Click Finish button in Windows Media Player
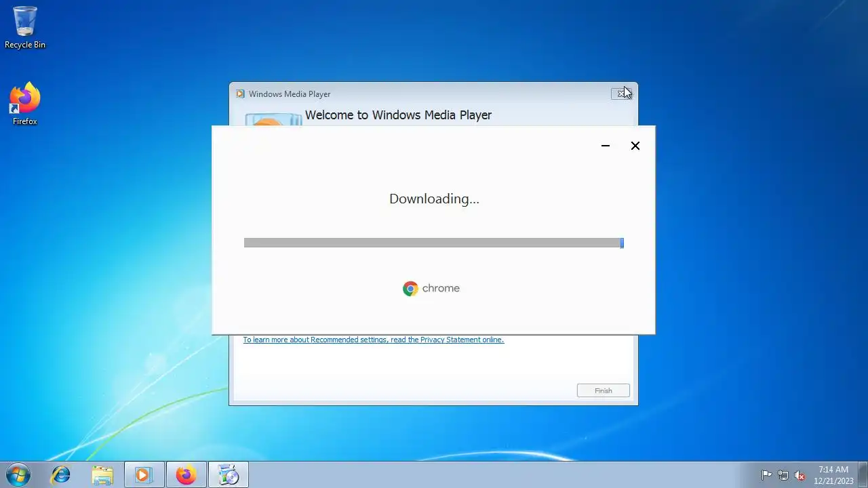 coord(604,390)
